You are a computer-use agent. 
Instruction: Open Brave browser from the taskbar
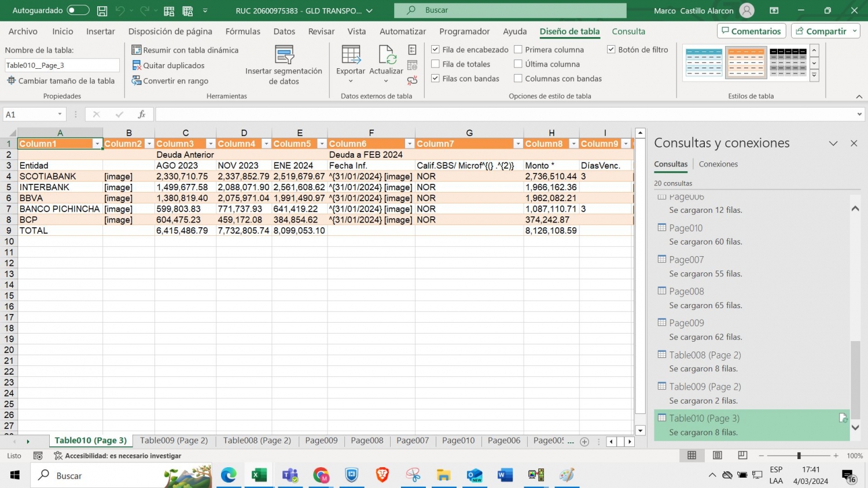pos(382,475)
